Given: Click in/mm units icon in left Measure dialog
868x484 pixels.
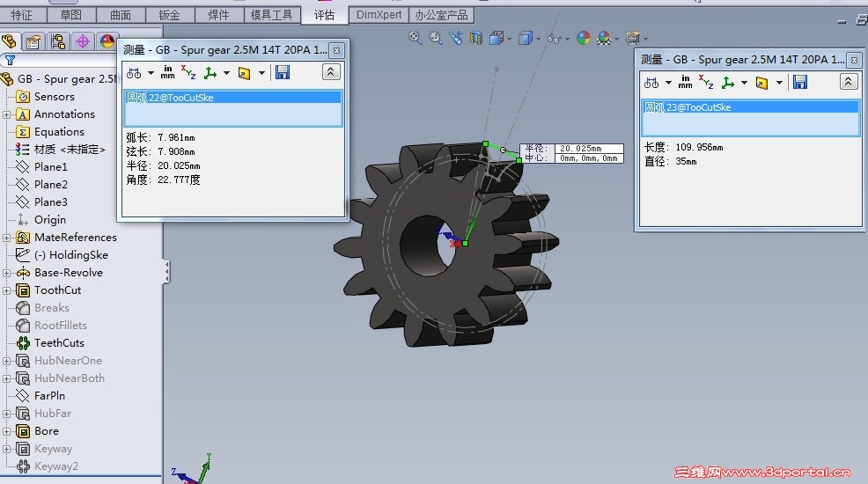Looking at the screenshot, I should coord(167,72).
